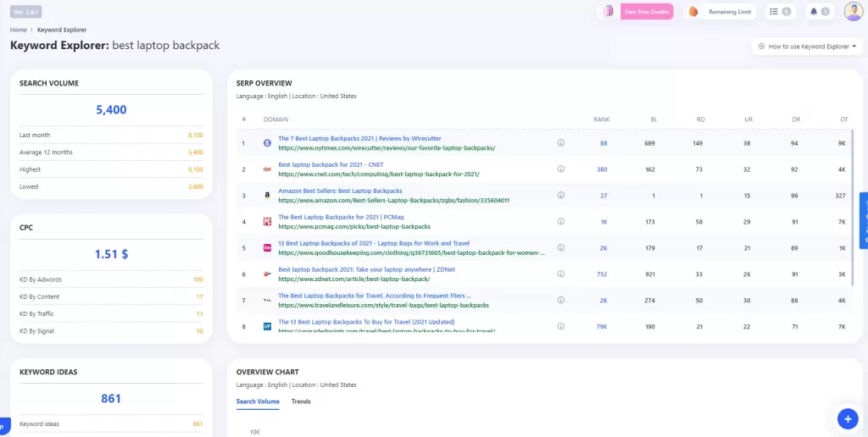Click KD By Adwords value 100
Screen dimensions: 868x437
coord(198,279)
